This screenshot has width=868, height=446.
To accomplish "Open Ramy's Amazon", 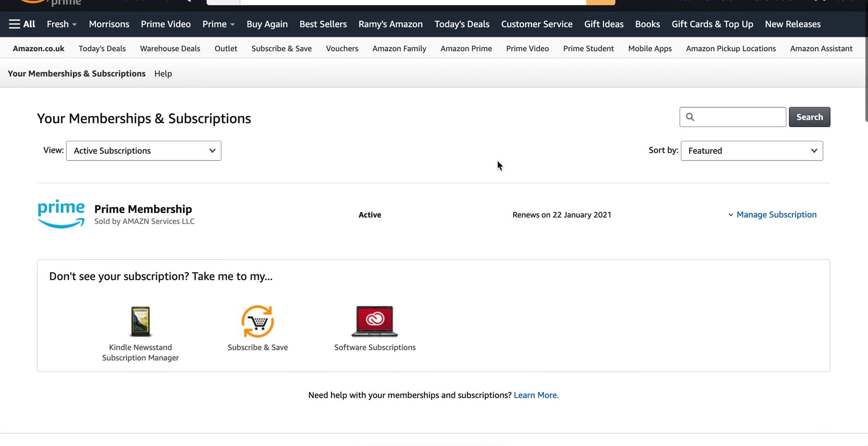I will 391,24.
